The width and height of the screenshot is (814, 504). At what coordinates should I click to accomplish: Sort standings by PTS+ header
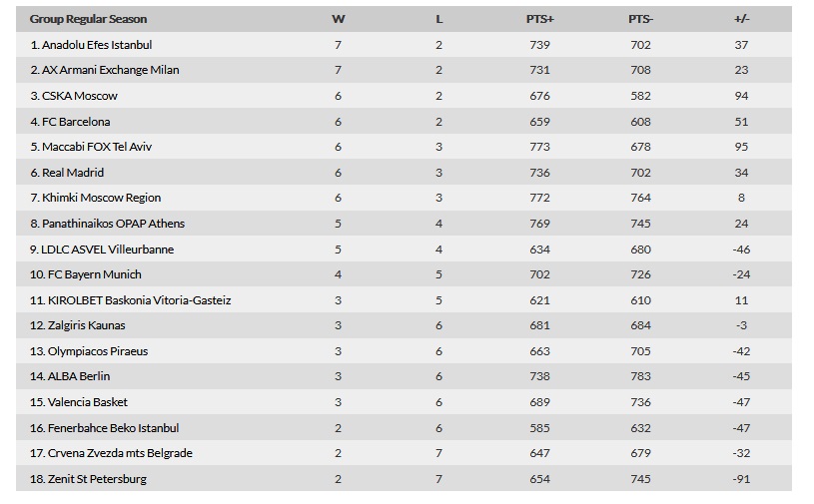coord(540,19)
